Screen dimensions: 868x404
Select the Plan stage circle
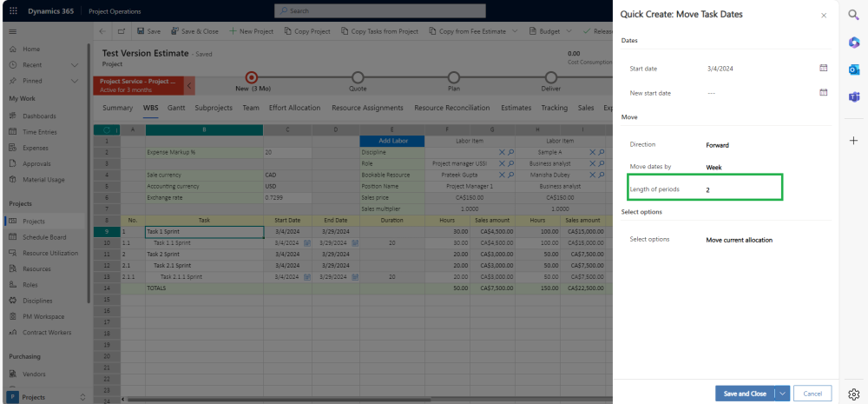(x=454, y=77)
